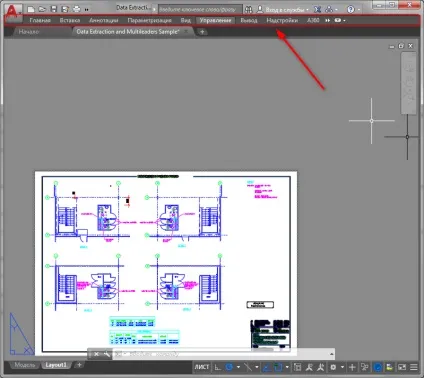Screen dimensions: 424x378
Task: Toggle the ЛИСТ paper space button
Action: [202, 367]
